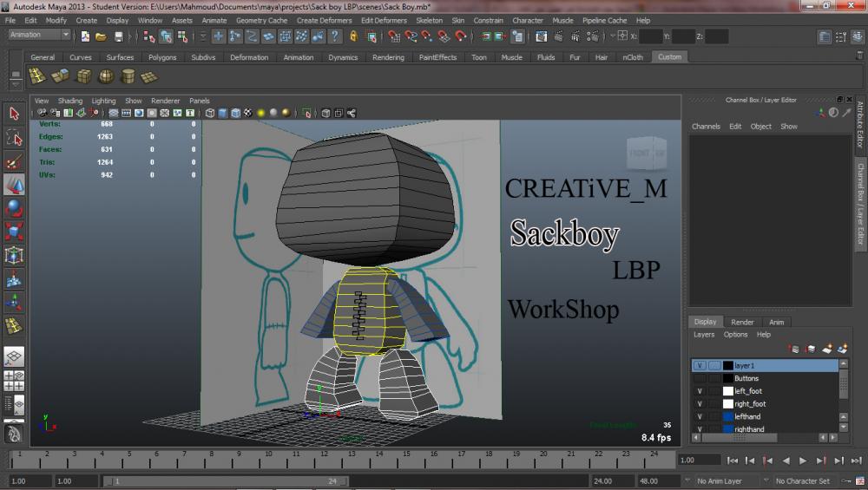Click the black color swatch of layer1

(x=728, y=366)
